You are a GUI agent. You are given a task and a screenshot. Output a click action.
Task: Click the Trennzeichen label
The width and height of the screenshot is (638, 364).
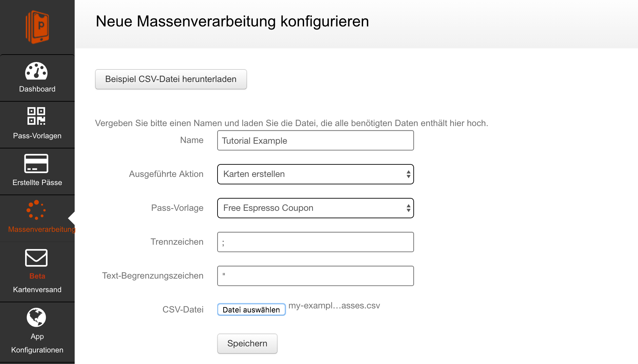pos(177,242)
